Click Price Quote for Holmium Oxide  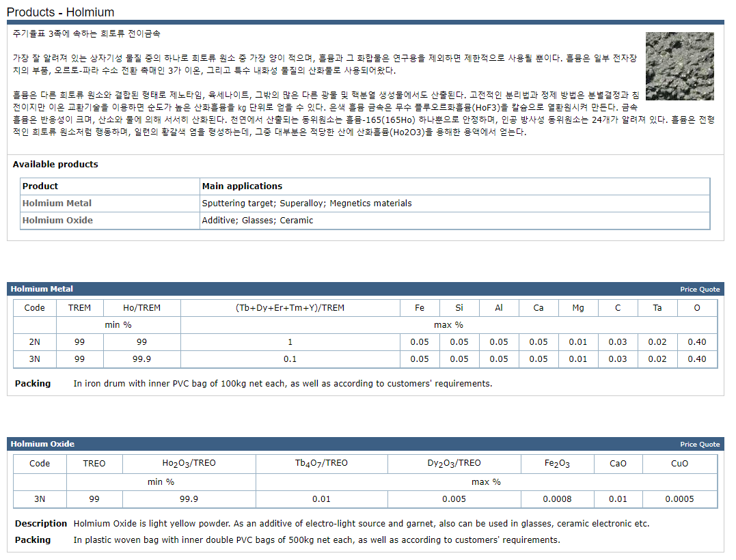699,444
